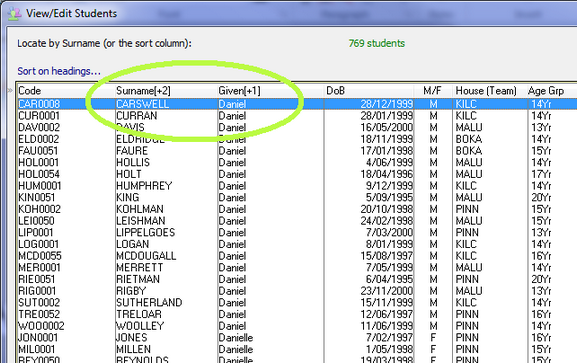Click the Sort on headings... label
This screenshot has height=363, width=577.
coord(59,71)
